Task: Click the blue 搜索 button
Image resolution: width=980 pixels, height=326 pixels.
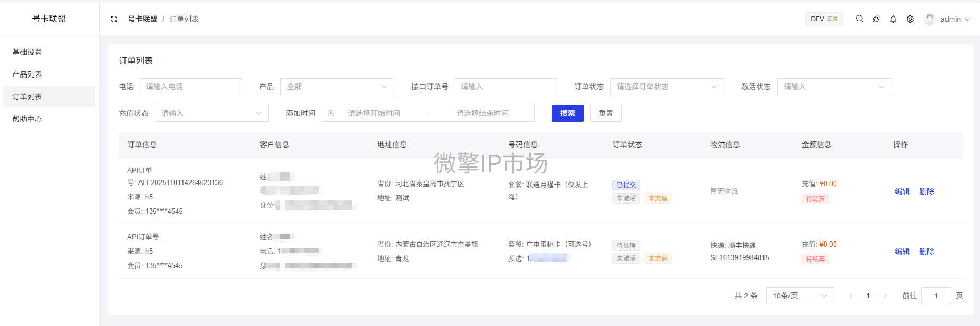Action: (567, 113)
